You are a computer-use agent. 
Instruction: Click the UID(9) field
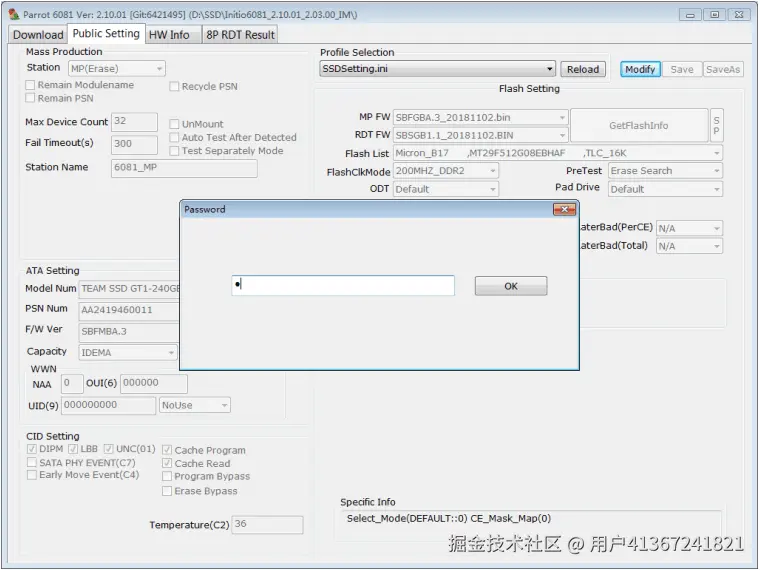[x=109, y=405]
